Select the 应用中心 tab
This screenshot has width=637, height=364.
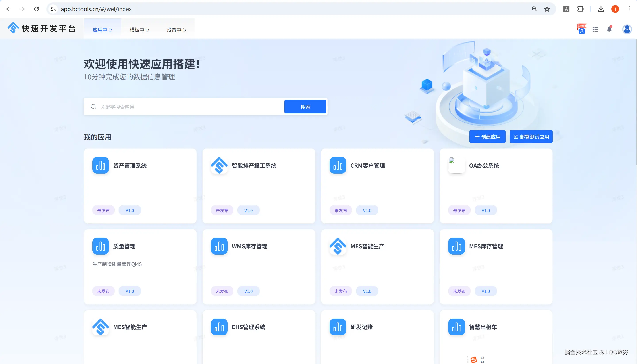click(x=102, y=30)
